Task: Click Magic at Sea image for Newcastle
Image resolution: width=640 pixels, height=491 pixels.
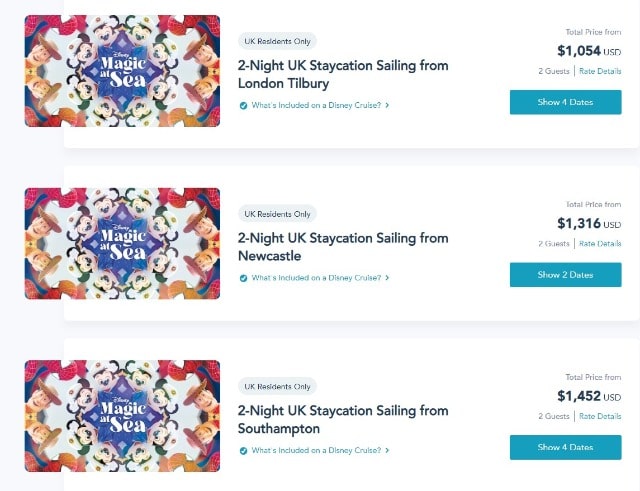Action: tap(122, 244)
